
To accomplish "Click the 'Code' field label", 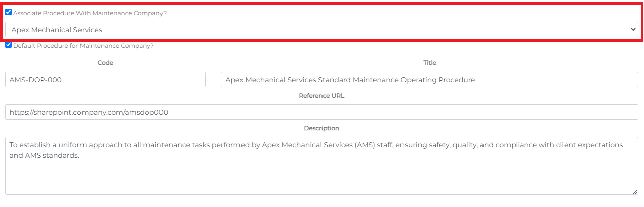I will point(105,63).
